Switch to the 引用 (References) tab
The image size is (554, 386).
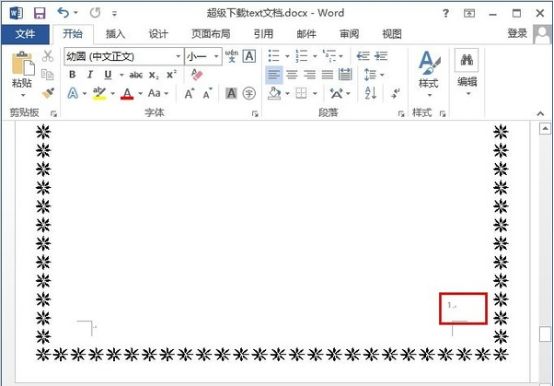[264, 34]
